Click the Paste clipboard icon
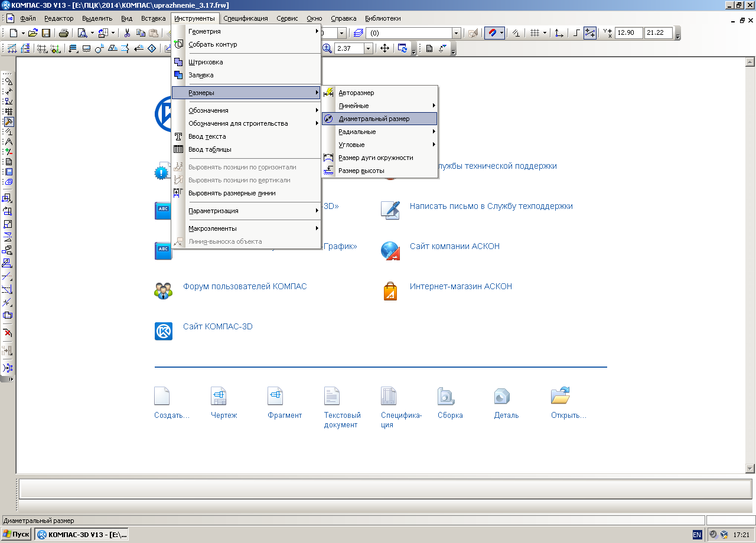The width and height of the screenshot is (756, 543). [x=154, y=33]
